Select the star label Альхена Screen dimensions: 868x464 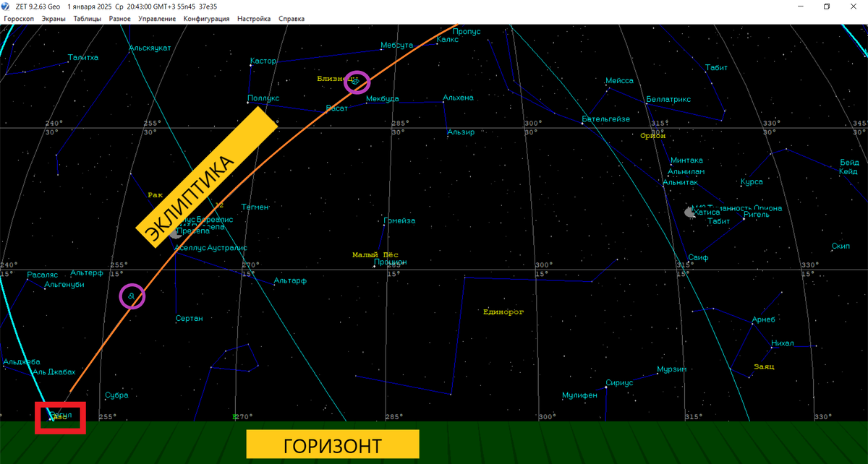click(458, 98)
